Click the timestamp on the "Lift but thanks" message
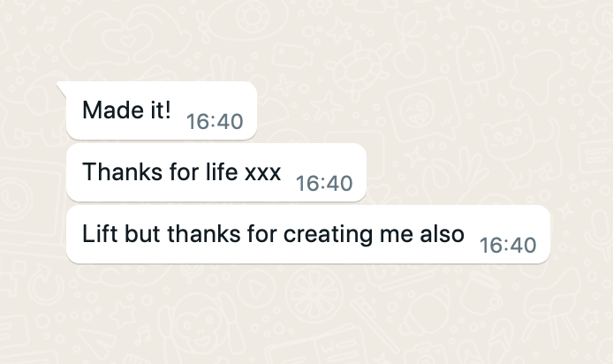613x364 pixels. coord(508,246)
